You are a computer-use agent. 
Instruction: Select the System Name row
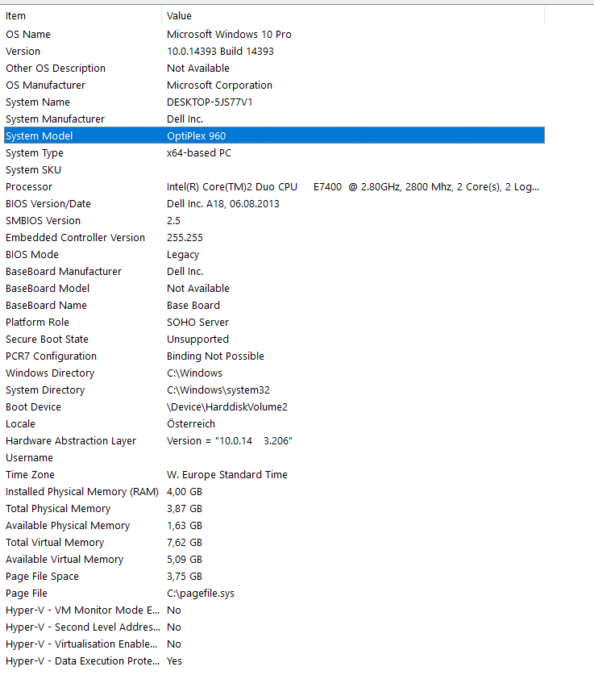point(274,102)
